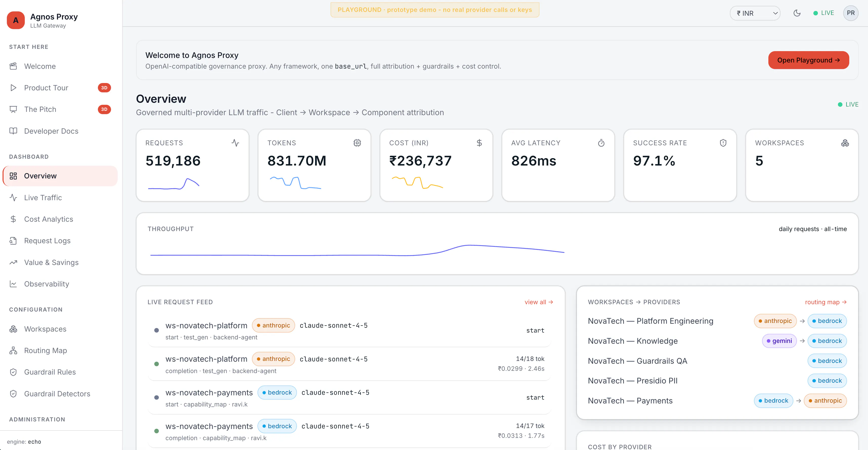This screenshot has height=450, width=868.
Task: Click the Cost (INR) sparkline chart
Action: click(x=418, y=183)
